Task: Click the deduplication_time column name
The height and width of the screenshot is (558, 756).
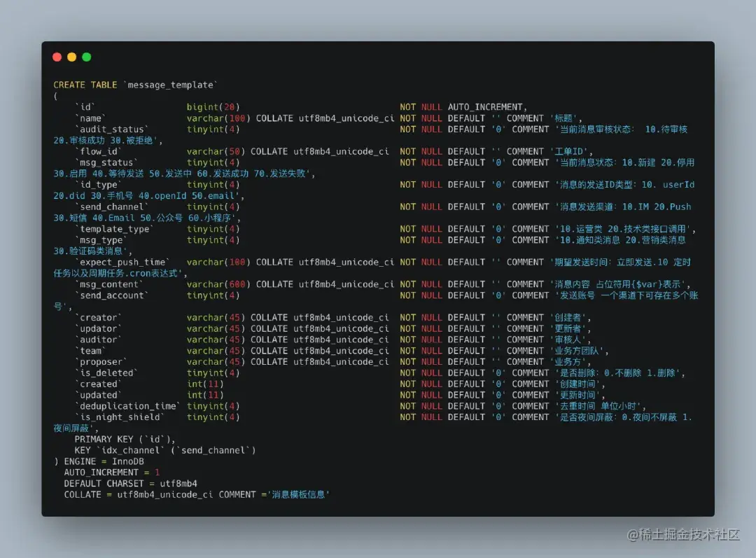Action: click(x=128, y=406)
